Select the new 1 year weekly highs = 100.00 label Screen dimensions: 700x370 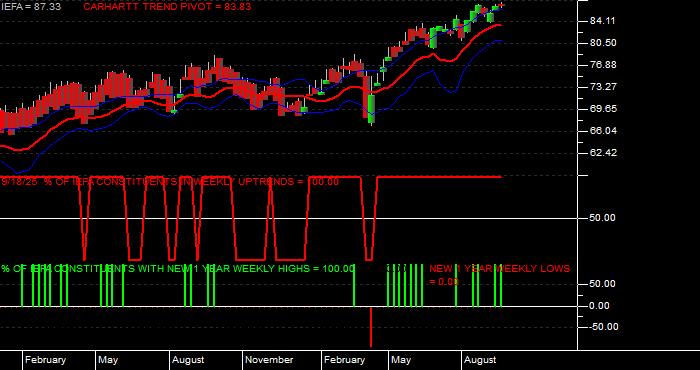[178, 269]
